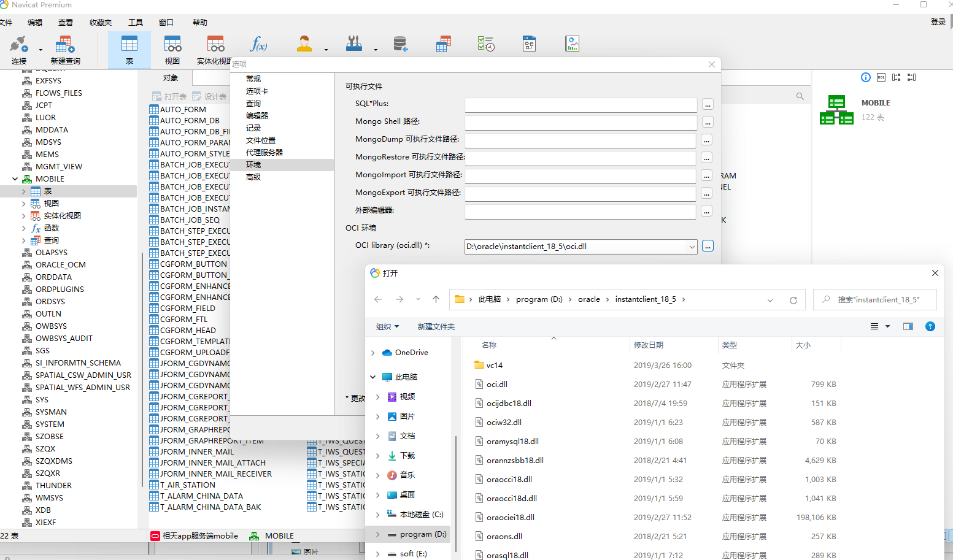Open the 组织 menu in file dialog
The height and width of the screenshot is (560, 953).
(387, 326)
